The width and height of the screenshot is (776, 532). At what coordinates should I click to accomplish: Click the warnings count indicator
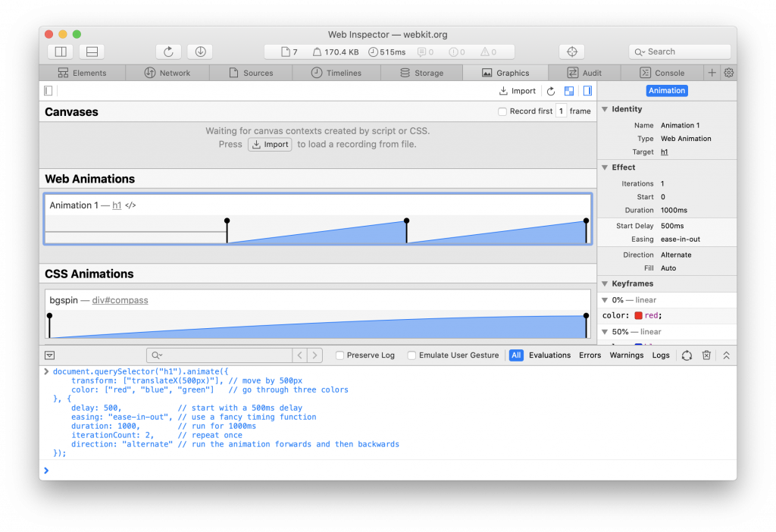[489, 52]
